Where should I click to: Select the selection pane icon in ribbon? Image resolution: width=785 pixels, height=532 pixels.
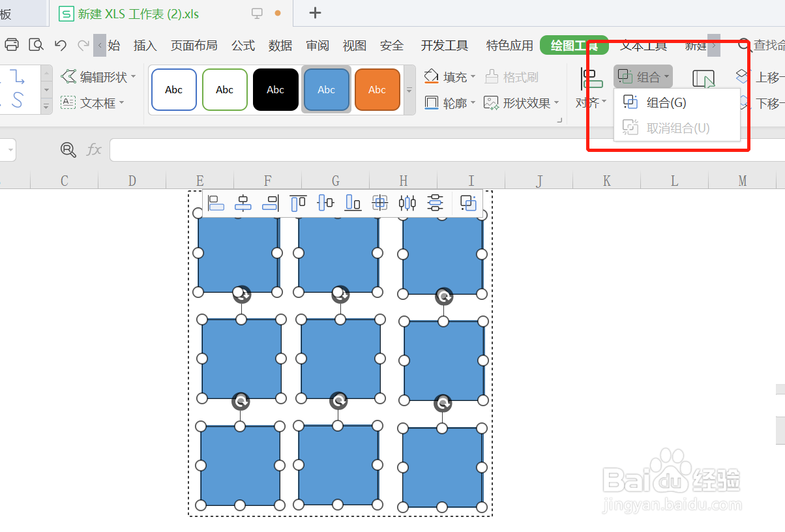coord(704,81)
